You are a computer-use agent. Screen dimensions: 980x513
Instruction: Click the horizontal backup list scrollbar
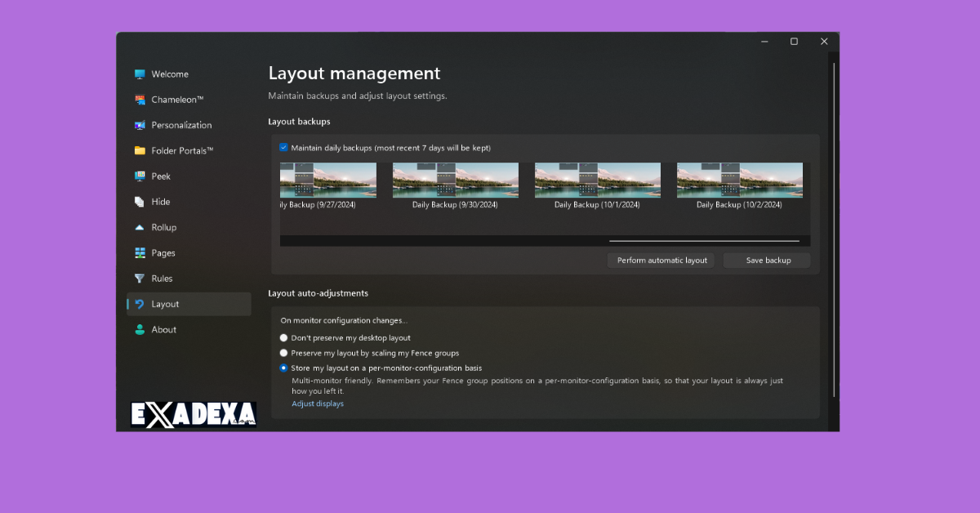click(x=704, y=241)
